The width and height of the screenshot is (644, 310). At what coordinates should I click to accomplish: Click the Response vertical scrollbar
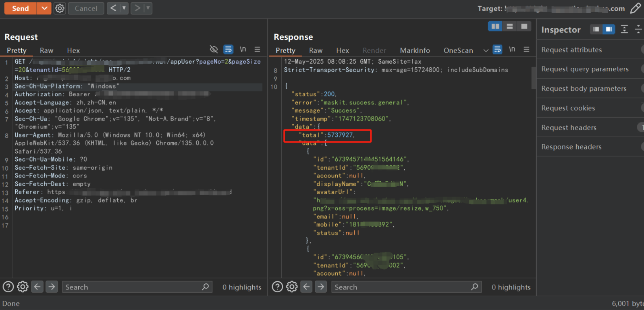(x=534, y=77)
